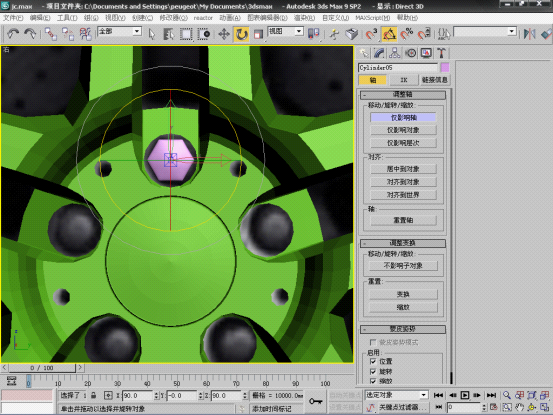The height and width of the screenshot is (415, 553).
Task: Open the Utilities hammer panel icon
Action: click(x=441, y=53)
